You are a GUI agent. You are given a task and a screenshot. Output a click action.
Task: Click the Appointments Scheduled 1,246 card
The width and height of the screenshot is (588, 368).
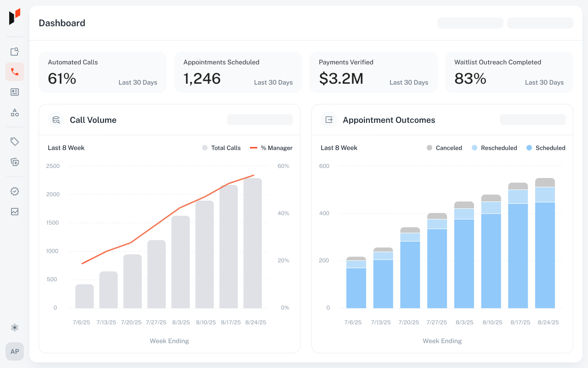coord(238,72)
